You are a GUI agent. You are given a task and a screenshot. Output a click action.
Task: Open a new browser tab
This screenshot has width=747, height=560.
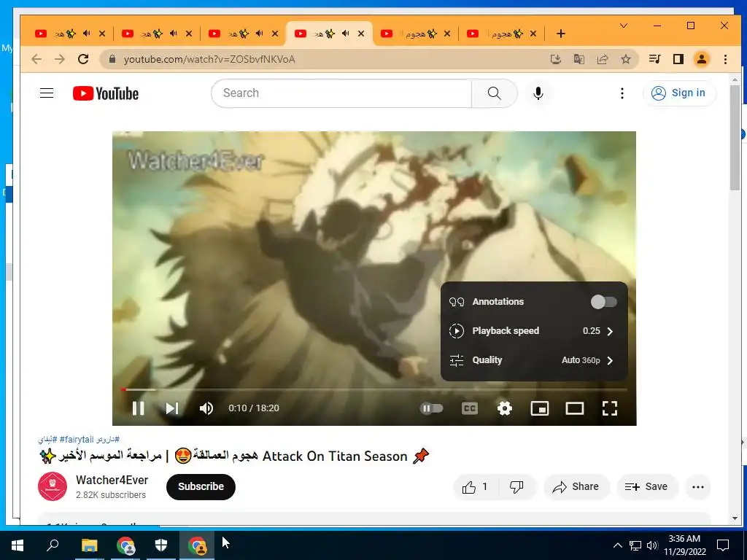pos(561,34)
